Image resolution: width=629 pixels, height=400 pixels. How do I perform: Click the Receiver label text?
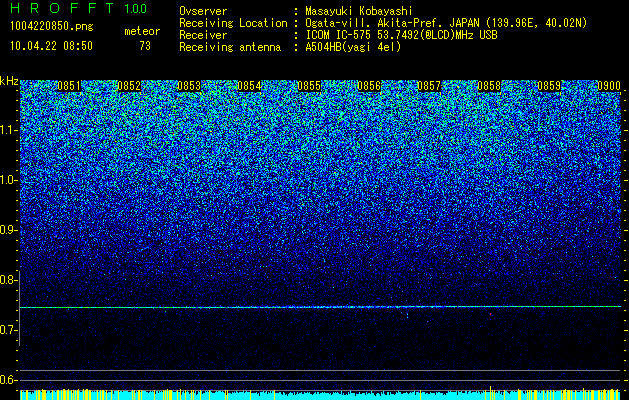pyautogui.click(x=203, y=35)
